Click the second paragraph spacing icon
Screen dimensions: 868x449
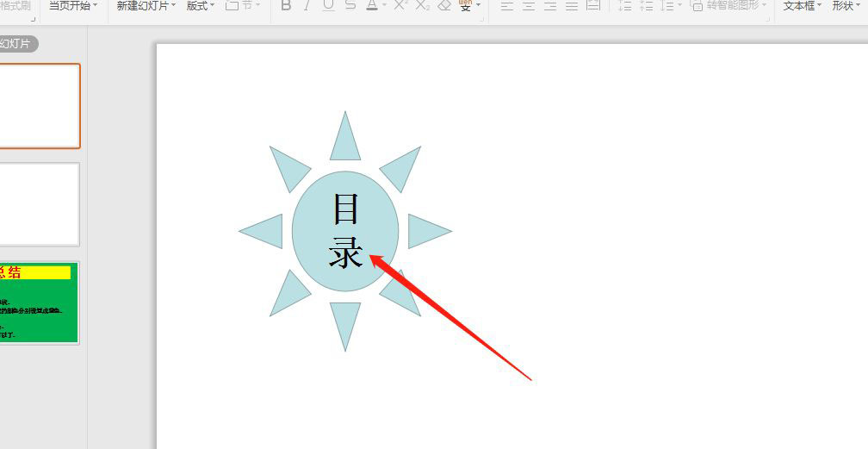(646, 5)
